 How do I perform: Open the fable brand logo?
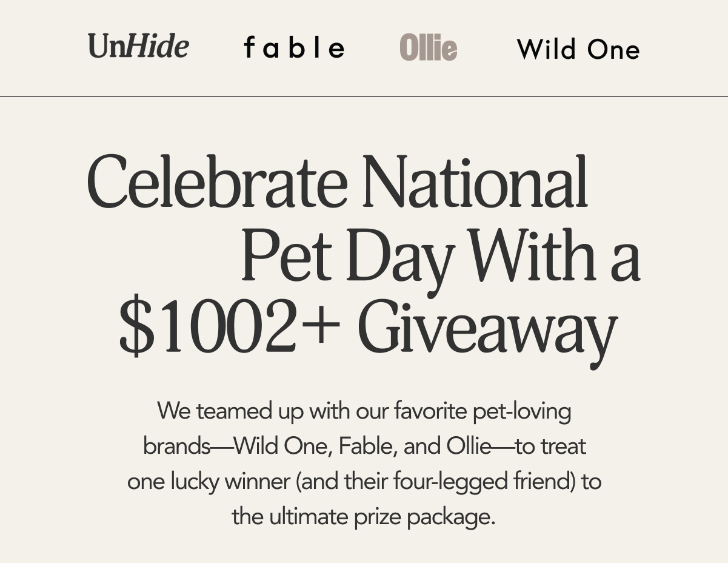294,48
